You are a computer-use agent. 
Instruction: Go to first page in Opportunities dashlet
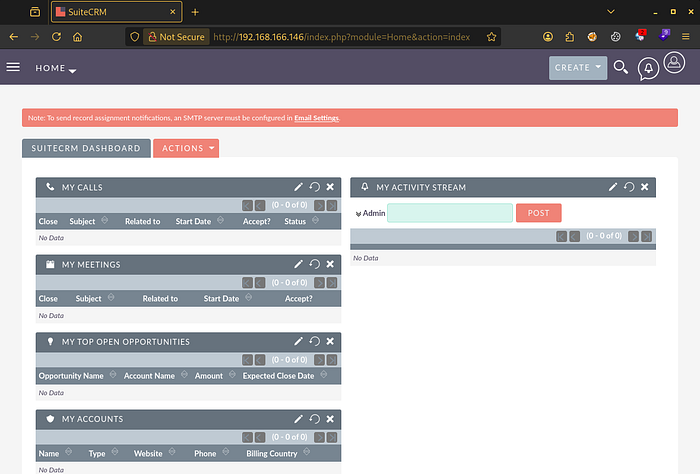click(x=247, y=360)
